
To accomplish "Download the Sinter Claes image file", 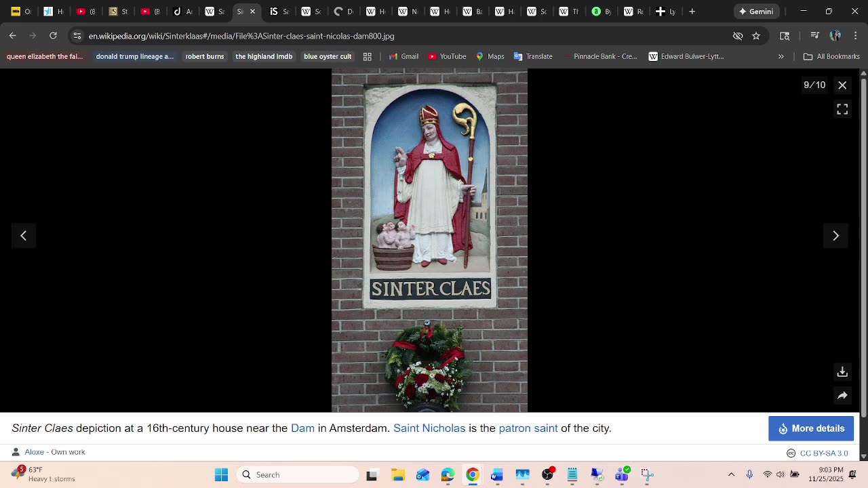I will (x=842, y=372).
